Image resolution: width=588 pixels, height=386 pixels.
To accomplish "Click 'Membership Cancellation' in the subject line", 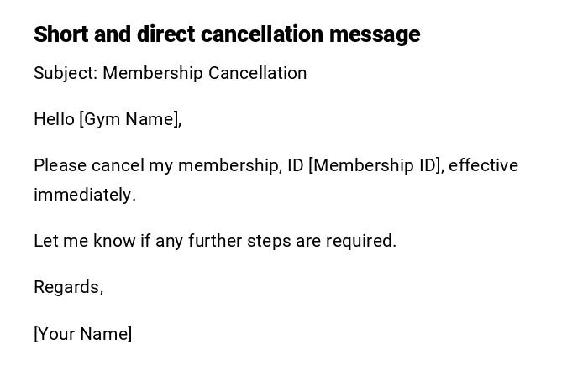I will pos(205,73).
